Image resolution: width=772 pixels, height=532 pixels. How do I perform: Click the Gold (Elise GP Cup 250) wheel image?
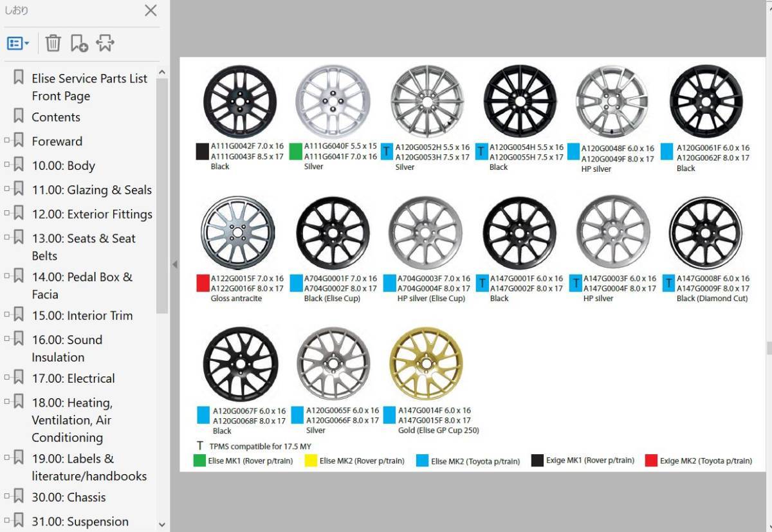426,364
